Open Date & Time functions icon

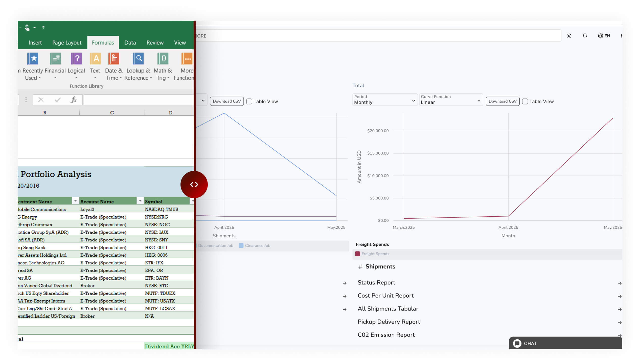[x=114, y=59]
